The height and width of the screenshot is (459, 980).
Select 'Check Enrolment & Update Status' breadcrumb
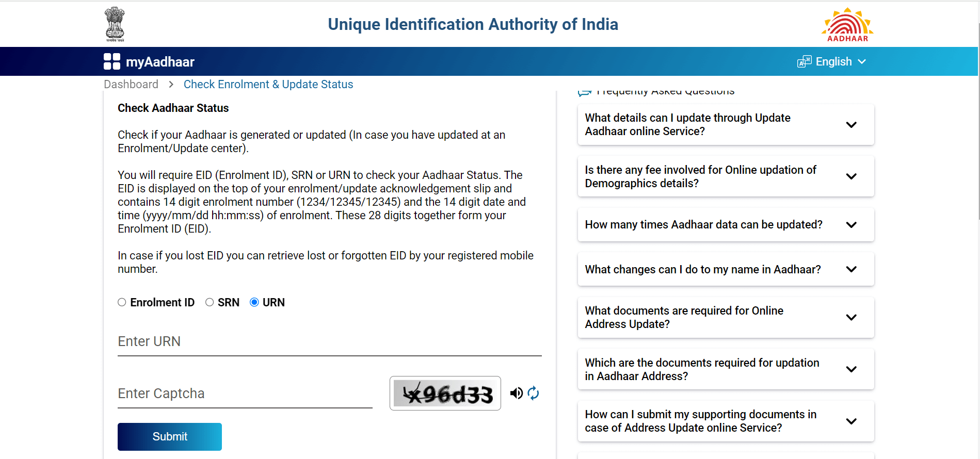pyautogui.click(x=268, y=84)
